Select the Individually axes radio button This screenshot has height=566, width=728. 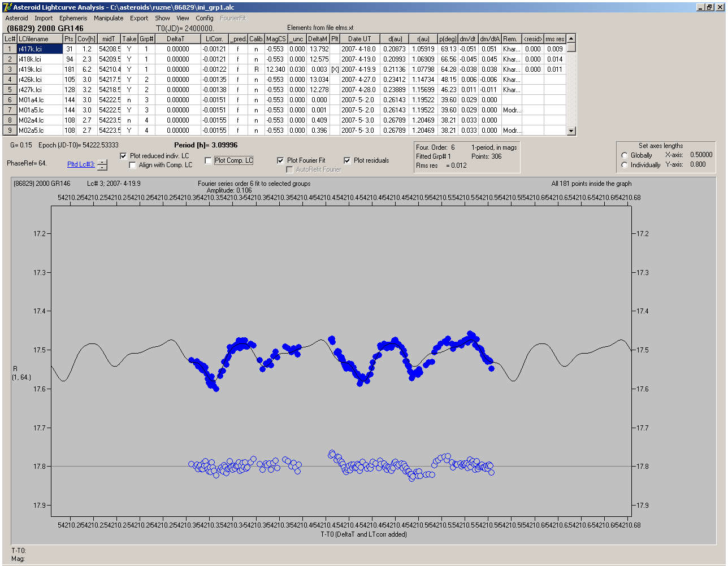(x=625, y=165)
